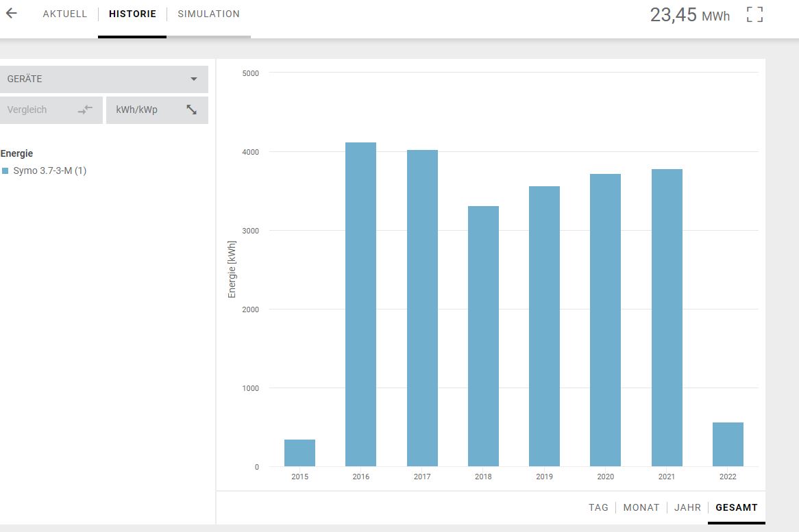Switch view to MONAT
799x532 pixels.
pos(641,507)
